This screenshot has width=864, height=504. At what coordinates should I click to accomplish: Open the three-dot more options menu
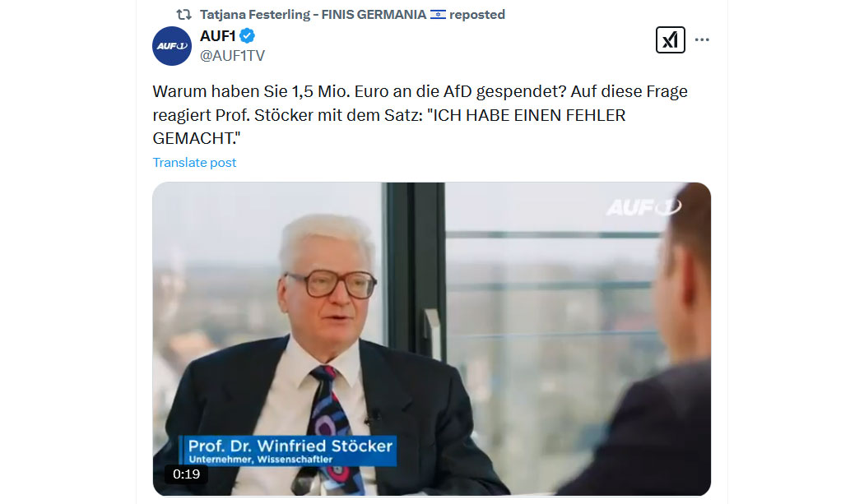click(x=701, y=39)
